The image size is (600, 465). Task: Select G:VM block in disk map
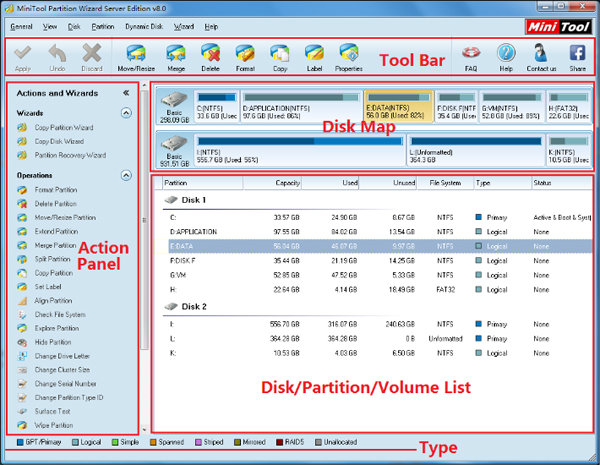click(x=512, y=107)
